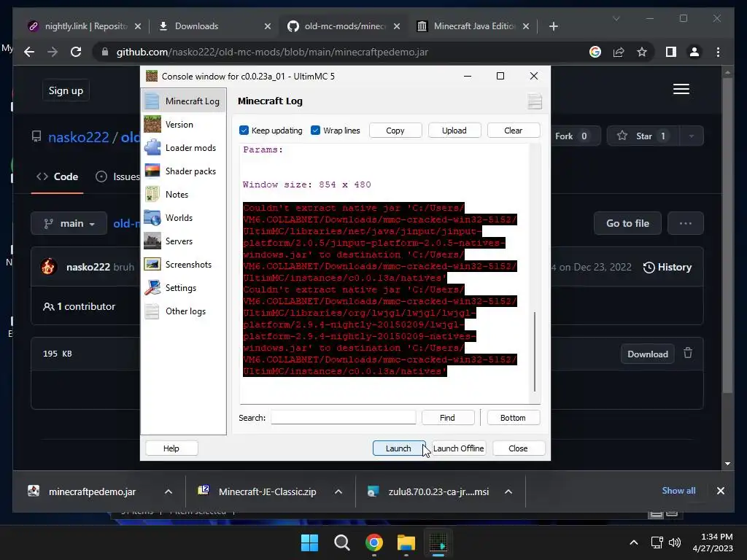Open the more file actions ellipsis button
747x560 pixels.
point(686,223)
